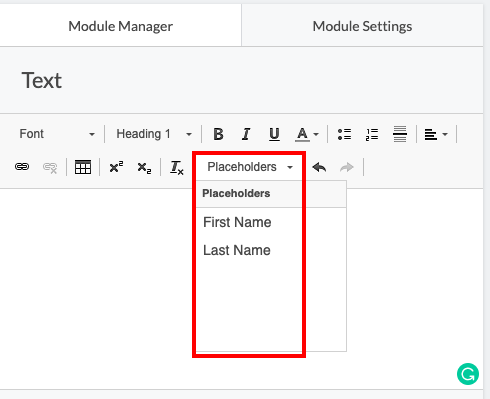
Task: Insert a table
Action: (x=83, y=167)
